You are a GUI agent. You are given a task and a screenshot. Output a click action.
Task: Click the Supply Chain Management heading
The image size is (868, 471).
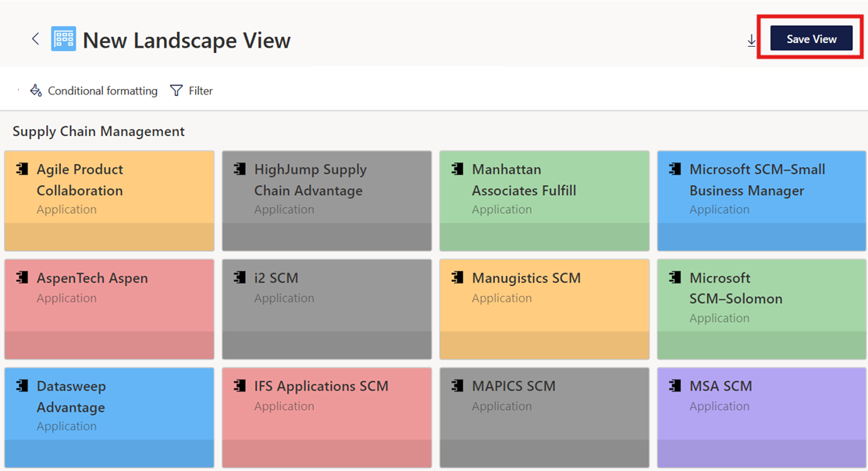coord(98,131)
